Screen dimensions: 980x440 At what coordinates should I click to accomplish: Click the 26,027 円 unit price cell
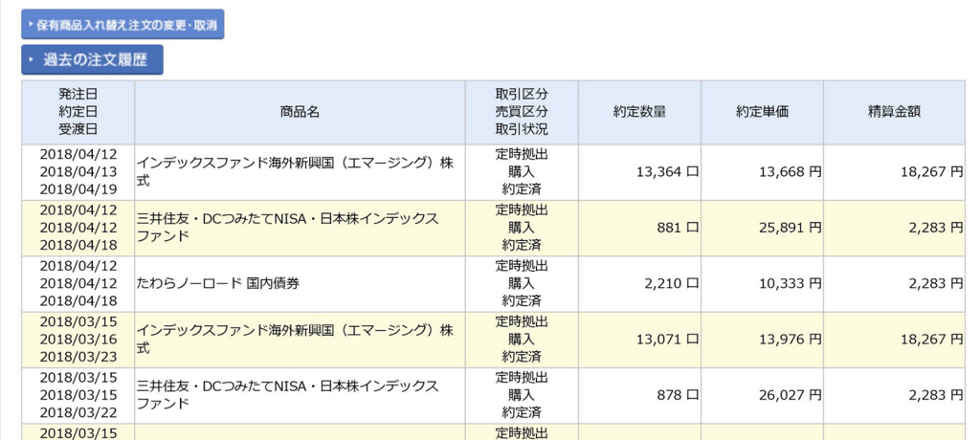point(762,396)
